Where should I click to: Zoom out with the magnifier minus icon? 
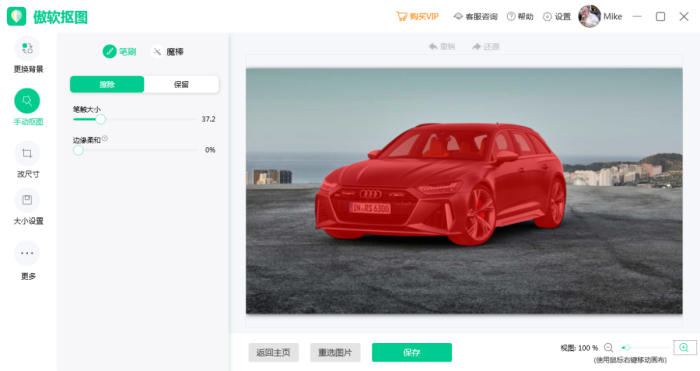click(608, 348)
